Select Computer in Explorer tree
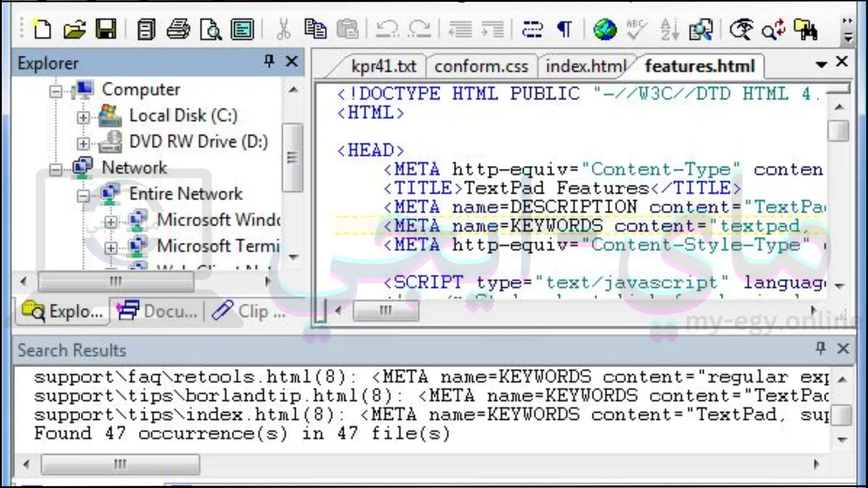Screen dimensions: 868x488 click(x=141, y=89)
